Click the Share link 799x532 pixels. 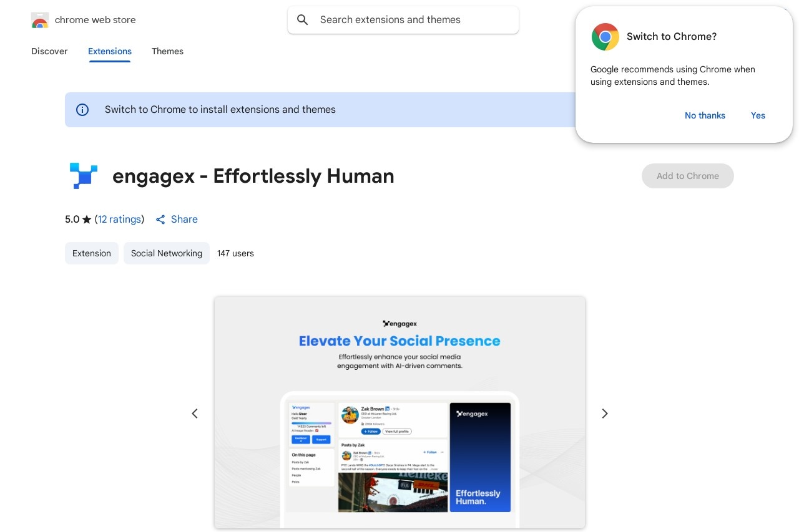click(x=184, y=220)
